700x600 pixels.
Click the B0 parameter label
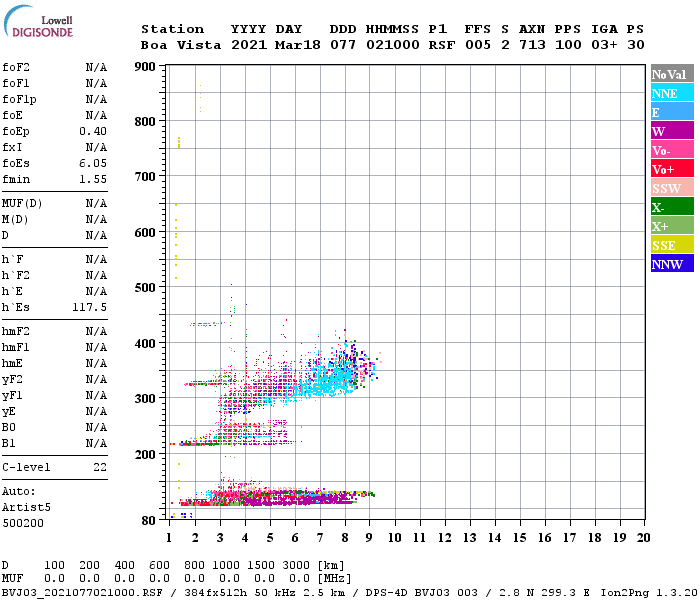coord(8,428)
